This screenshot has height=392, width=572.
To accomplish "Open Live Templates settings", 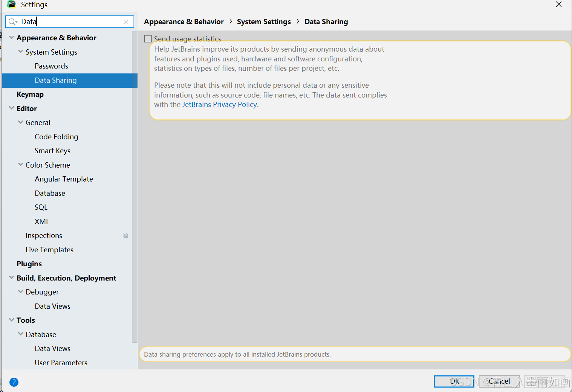I will coord(50,250).
